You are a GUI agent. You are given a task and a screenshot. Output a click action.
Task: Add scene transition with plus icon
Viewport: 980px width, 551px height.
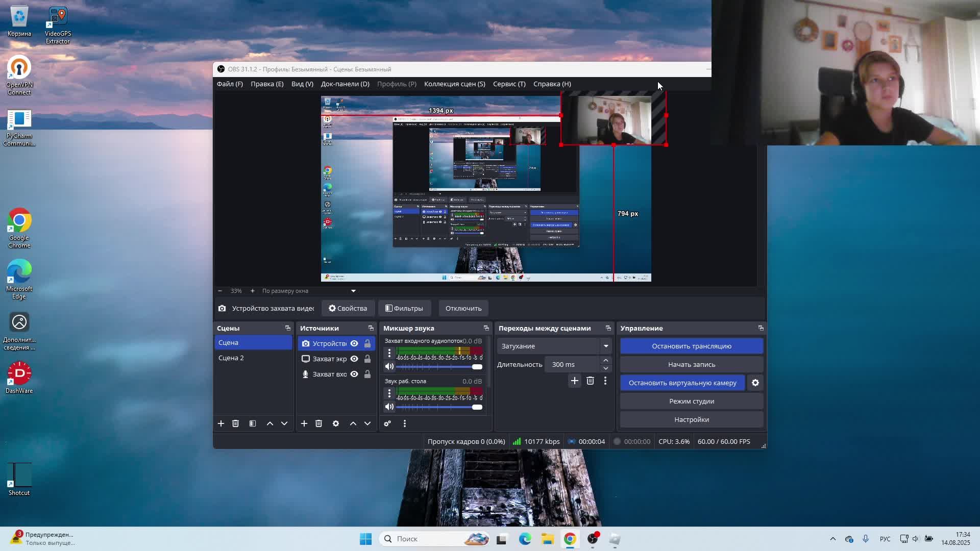[x=574, y=381]
